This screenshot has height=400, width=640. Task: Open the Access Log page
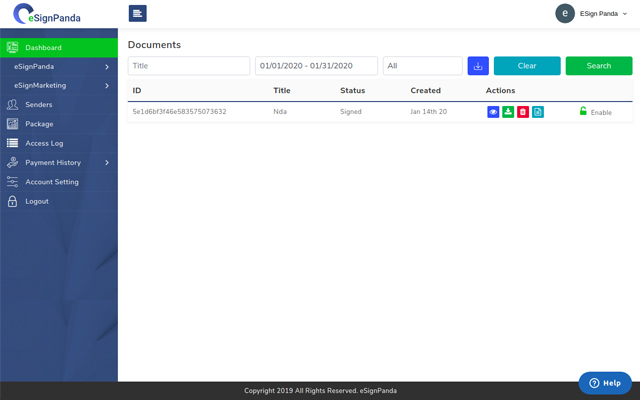coord(59,143)
